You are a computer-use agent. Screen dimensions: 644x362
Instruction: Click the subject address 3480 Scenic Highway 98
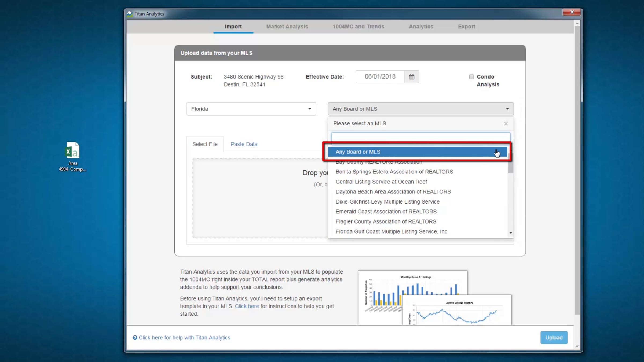pyautogui.click(x=254, y=77)
